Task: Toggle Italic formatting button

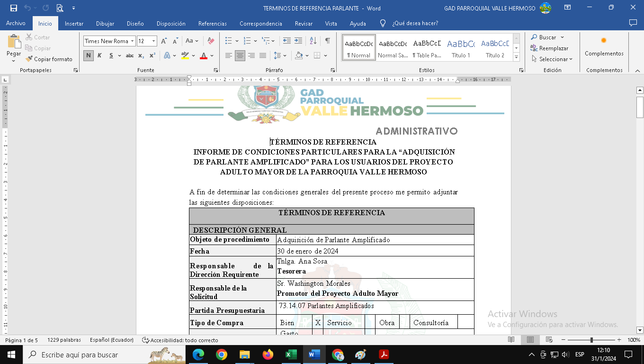Action: 99,55
